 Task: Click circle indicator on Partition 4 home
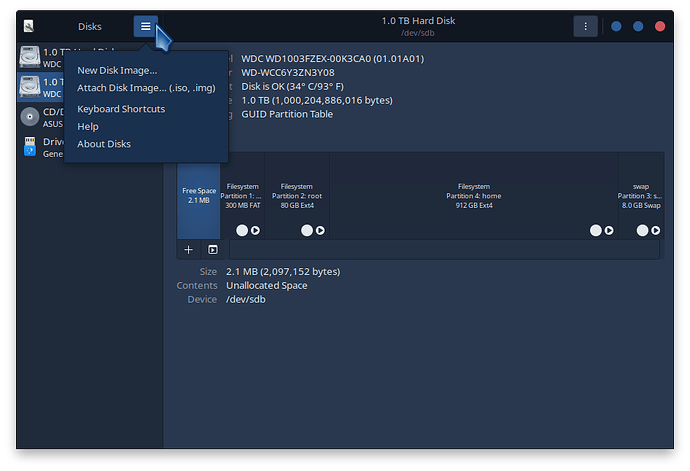pos(596,230)
